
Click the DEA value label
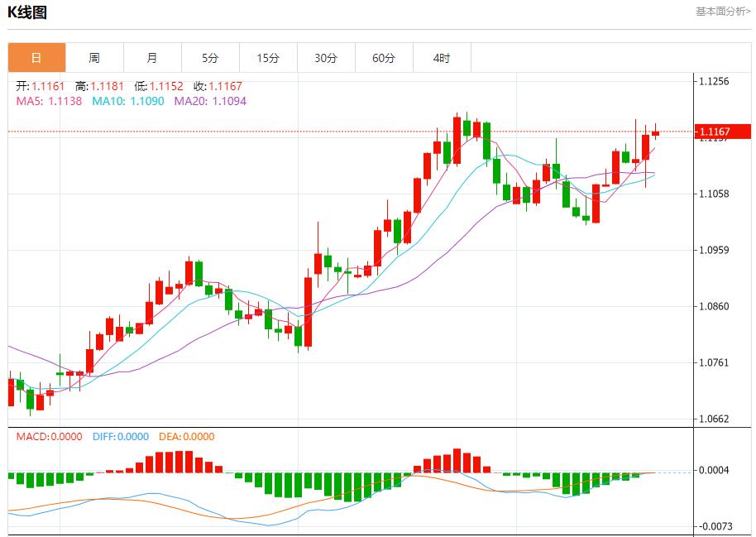point(184,437)
